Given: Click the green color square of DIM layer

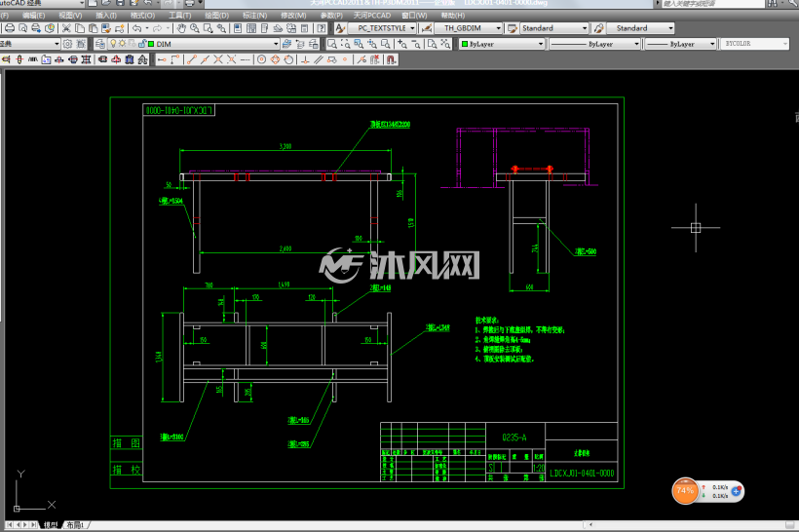Looking at the screenshot, I should tap(151, 44).
